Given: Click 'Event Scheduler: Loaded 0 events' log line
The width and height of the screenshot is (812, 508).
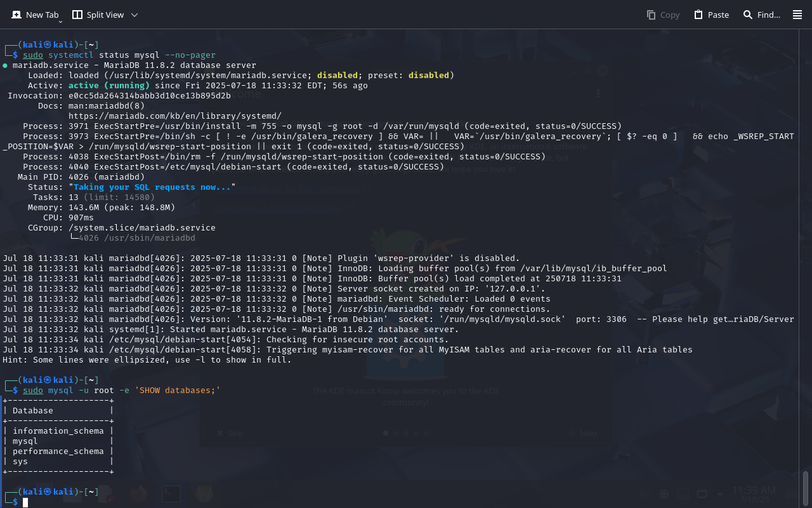Looking at the screenshot, I should click(277, 299).
